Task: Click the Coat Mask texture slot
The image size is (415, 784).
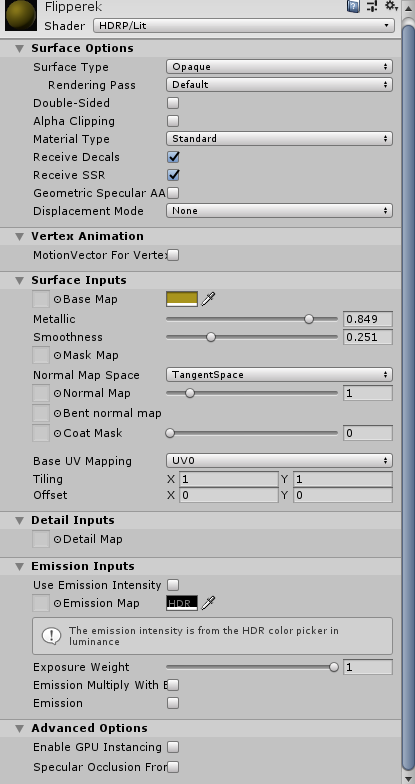Action: pyautogui.click(x=41, y=433)
